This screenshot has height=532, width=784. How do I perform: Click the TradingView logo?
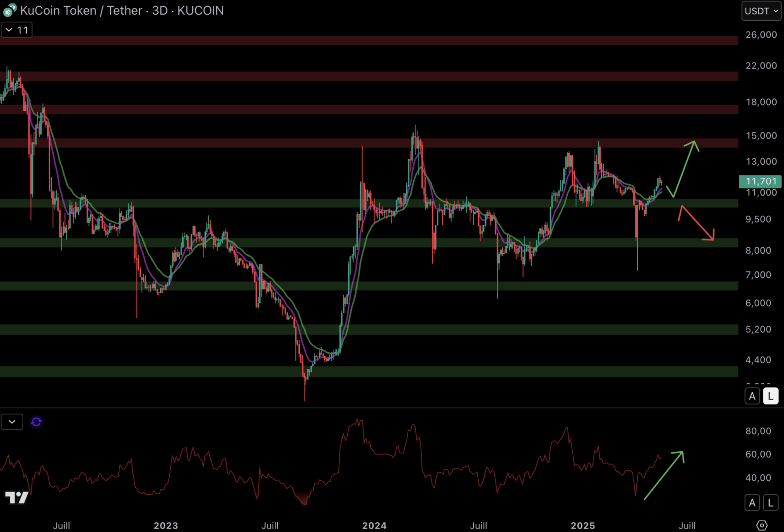click(x=17, y=498)
